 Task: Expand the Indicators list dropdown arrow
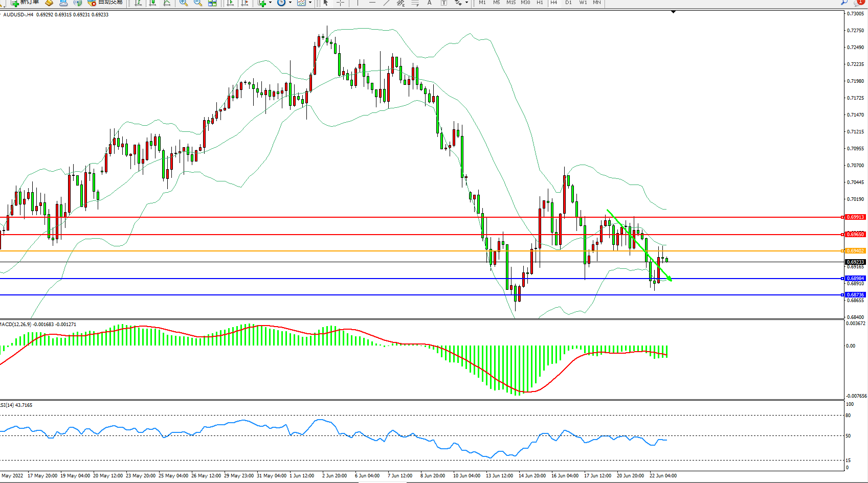(270, 3)
